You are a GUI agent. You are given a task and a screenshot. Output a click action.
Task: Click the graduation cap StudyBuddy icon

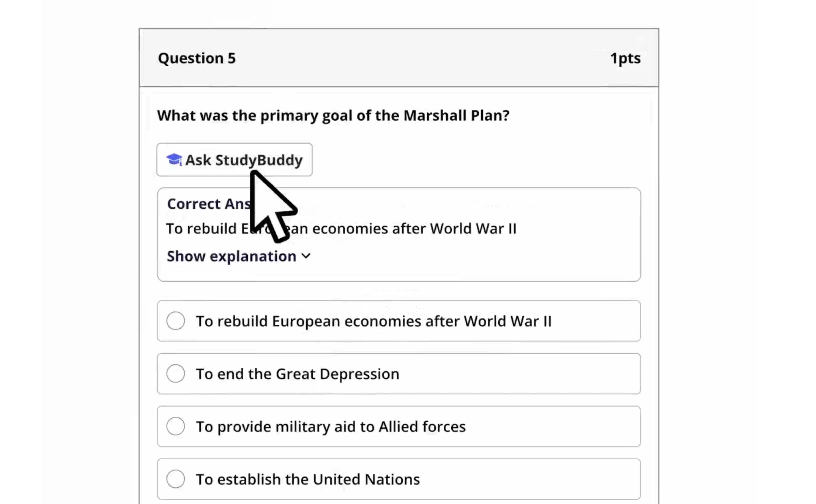pos(174,160)
